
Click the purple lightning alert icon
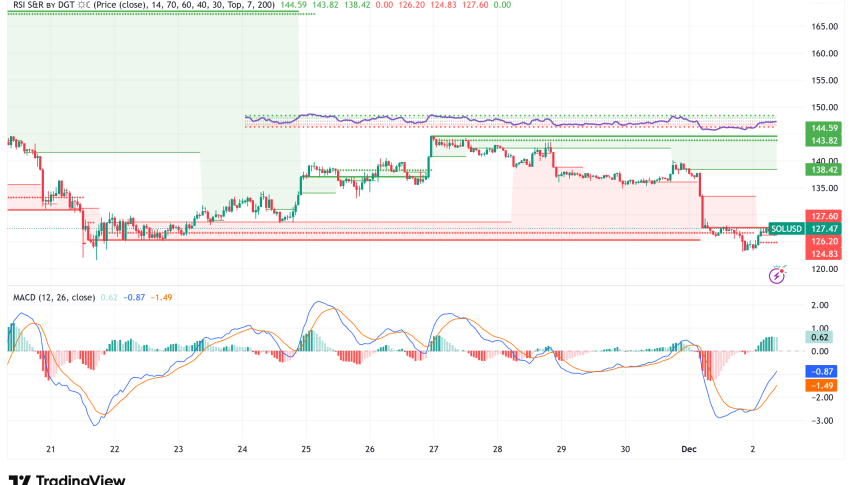tap(783, 272)
